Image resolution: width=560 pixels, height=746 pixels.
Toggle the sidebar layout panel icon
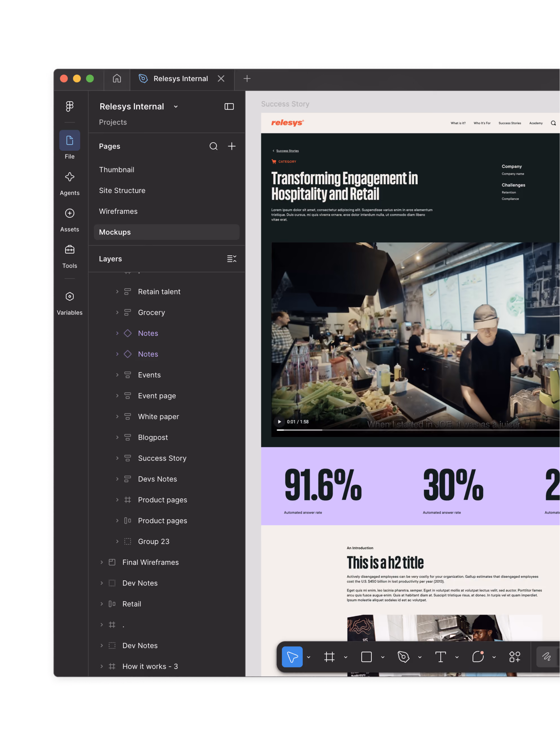tap(229, 106)
